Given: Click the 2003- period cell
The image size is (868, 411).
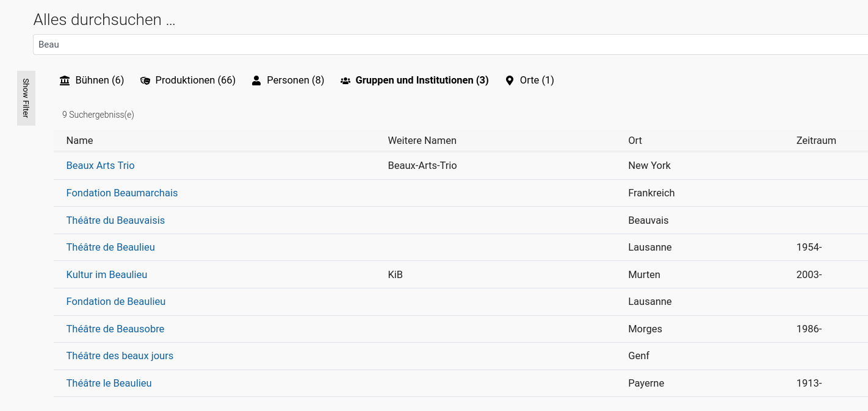Looking at the screenshot, I should (809, 274).
